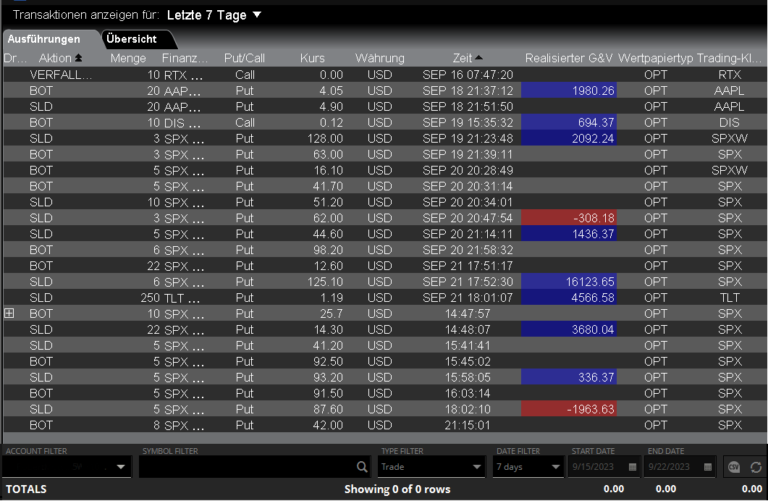Sort by Realisierter G&V column header
768x501 pixels.
569,59
